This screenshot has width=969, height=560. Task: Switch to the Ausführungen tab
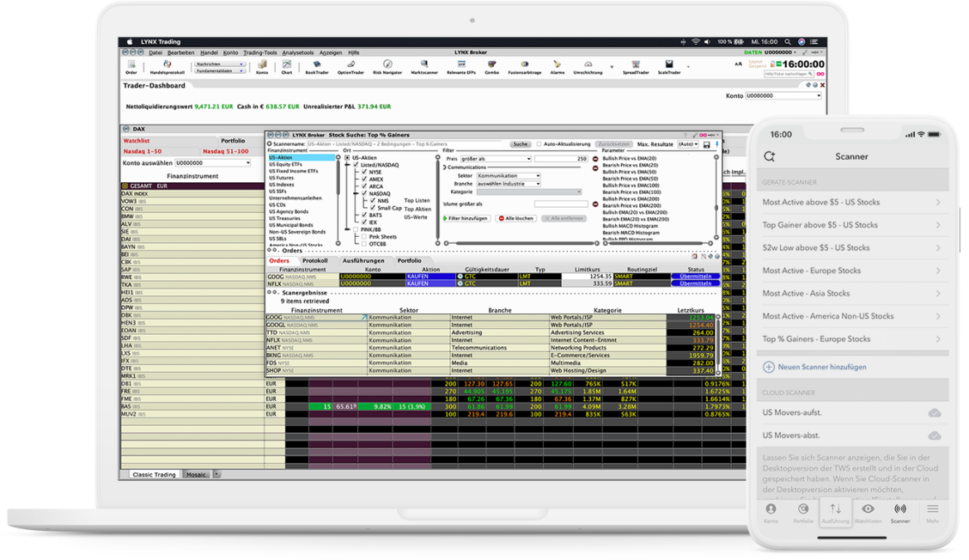tap(363, 261)
